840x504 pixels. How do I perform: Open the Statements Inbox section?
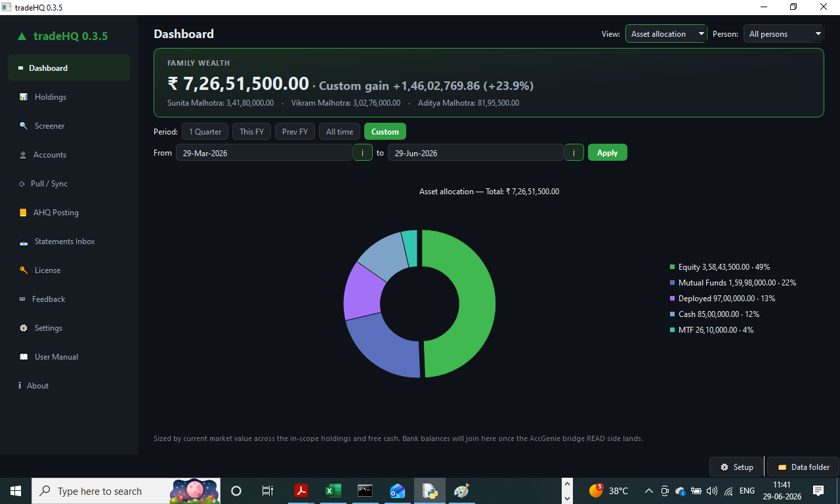coord(69,241)
